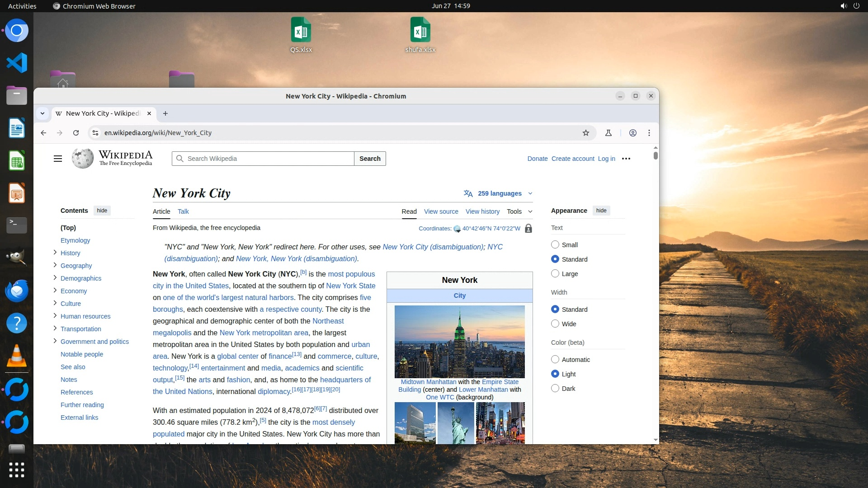Launch Visual Studio Code from the dock
This screenshot has height=488, width=868.
pyautogui.click(x=17, y=63)
